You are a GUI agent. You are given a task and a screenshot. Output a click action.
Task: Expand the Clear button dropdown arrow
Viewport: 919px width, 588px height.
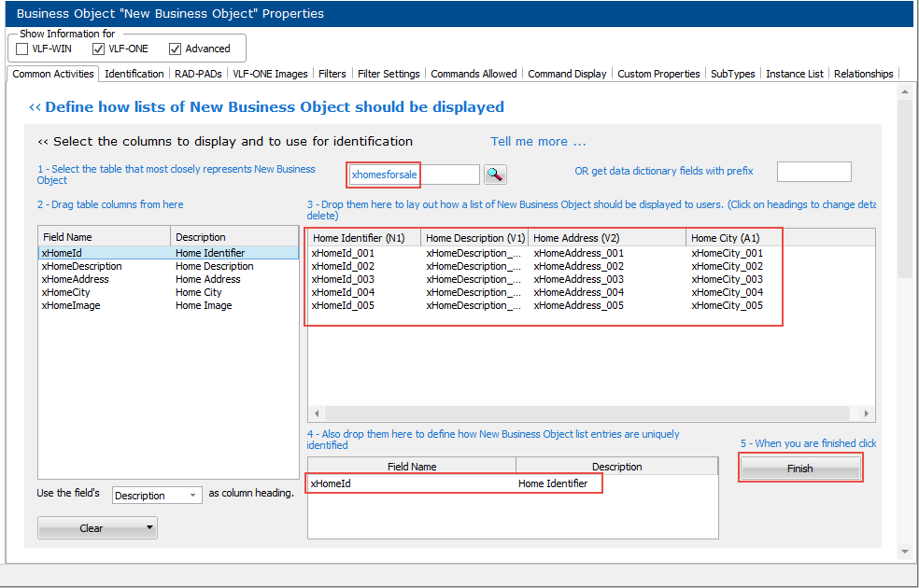pos(149,528)
